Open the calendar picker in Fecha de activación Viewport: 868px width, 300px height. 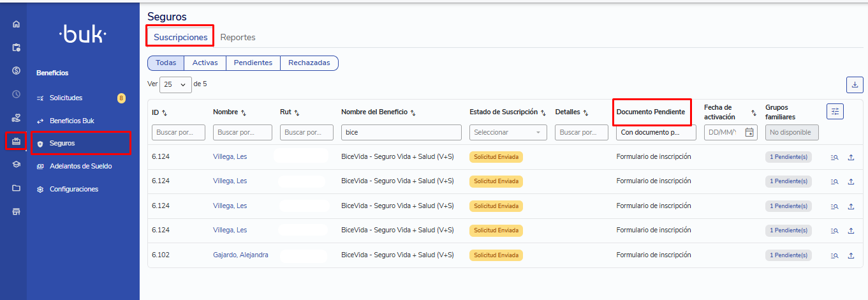point(749,133)
